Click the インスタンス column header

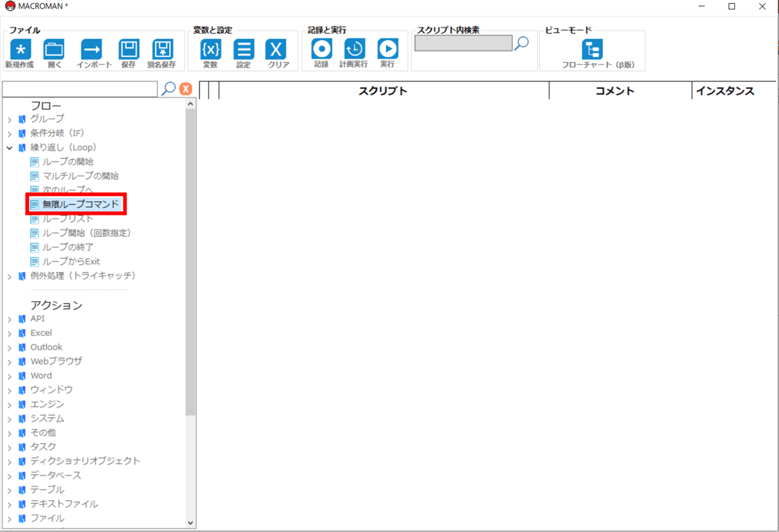tap(725, 91)
